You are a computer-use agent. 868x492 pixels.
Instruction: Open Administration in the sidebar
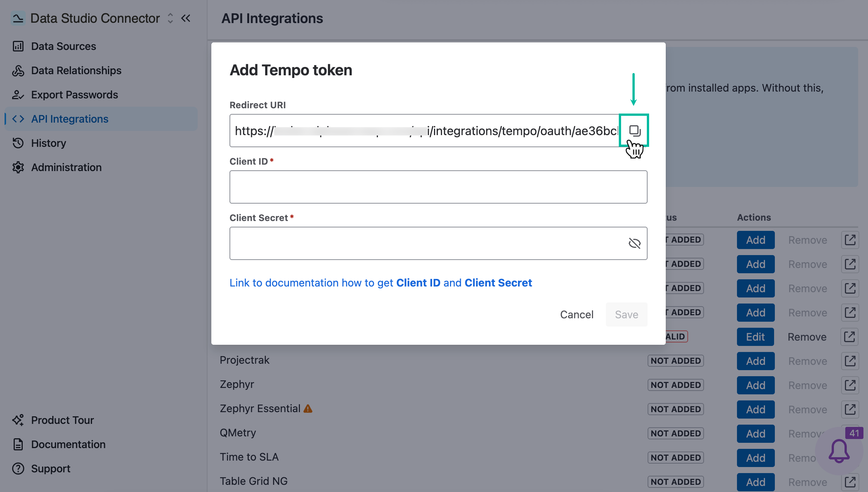(101, 167)
